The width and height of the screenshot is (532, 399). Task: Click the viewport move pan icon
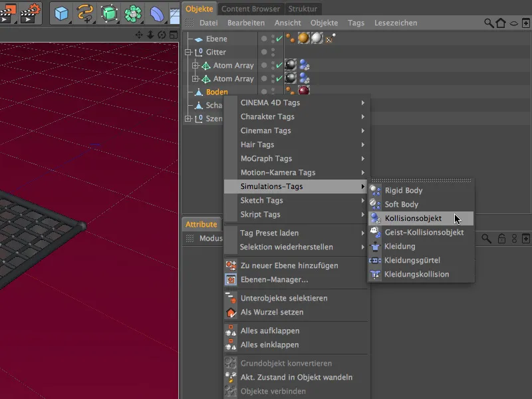point(139,35)
